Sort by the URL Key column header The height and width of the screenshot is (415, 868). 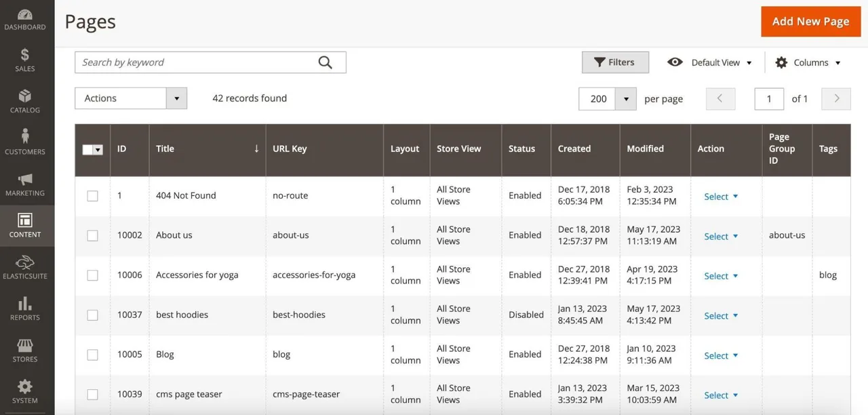click(x=324, y=149)
